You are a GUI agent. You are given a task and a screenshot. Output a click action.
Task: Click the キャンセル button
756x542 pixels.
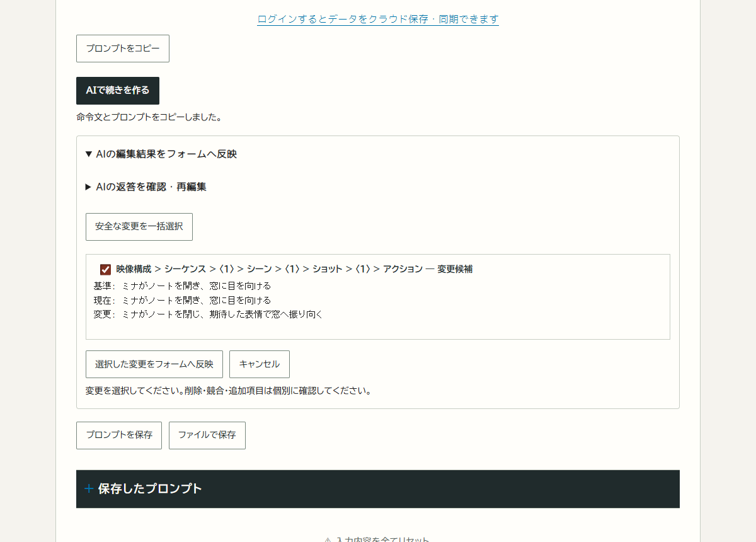pyautogui.click(x=260, y=364)
